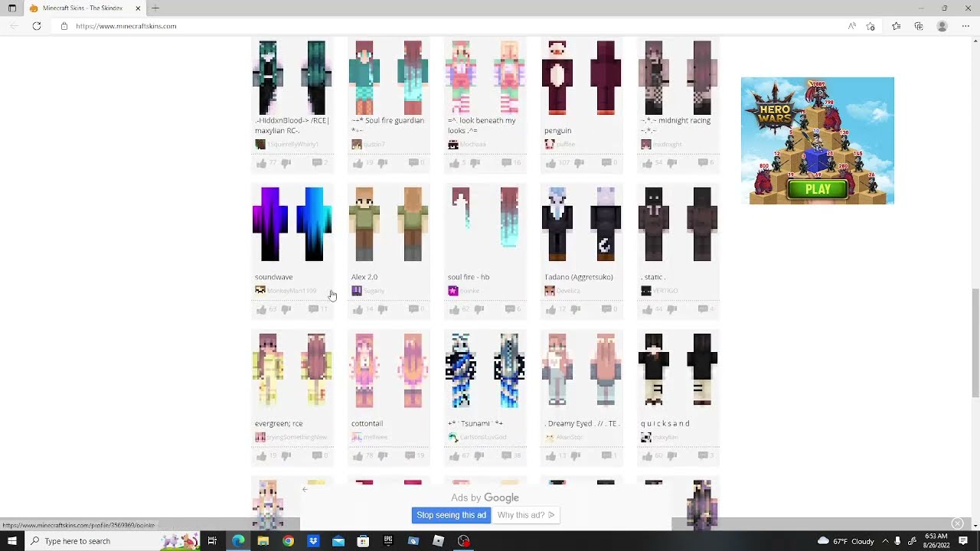Like the q u i c k s a n d skin
The height and width of the screenshot is (551, 980).
pyautogui.click(x=648, y=456)
